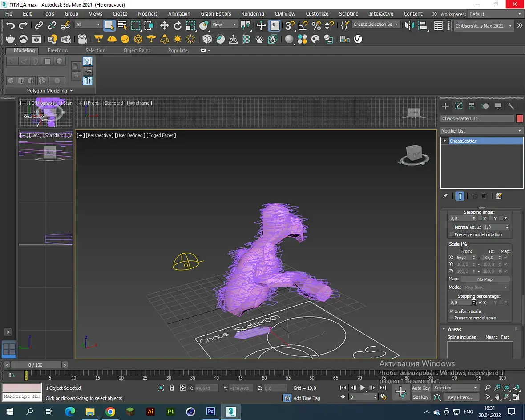Viewport: 525px width, 420px height.
Task: Uncheck the Uniform scale checkbox
Action: pos(452,311)
